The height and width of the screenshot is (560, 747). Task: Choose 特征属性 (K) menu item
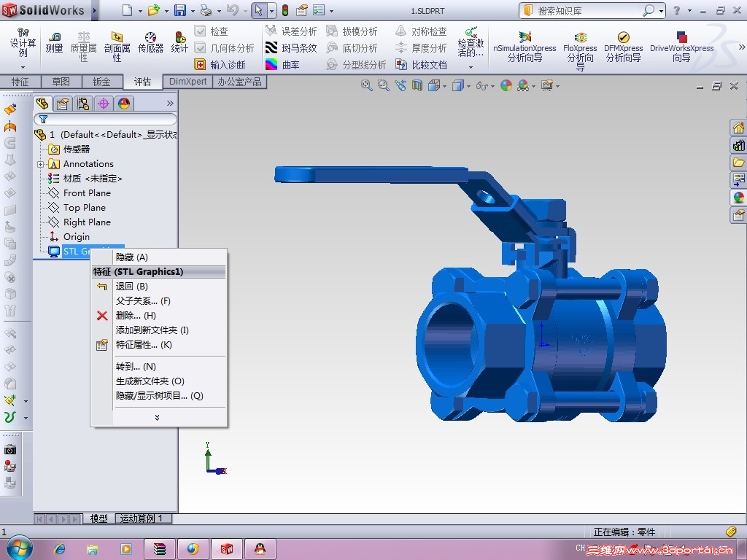[158, 345]
